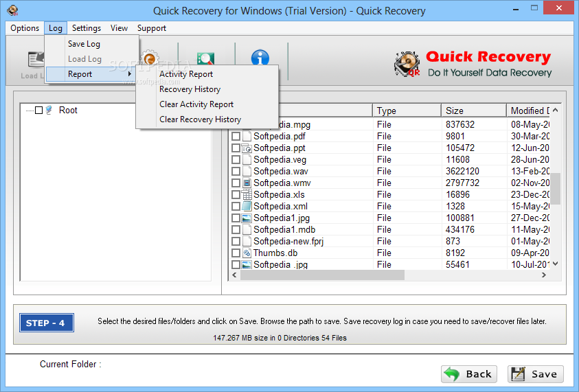Sort by the Modified Date column header
The width and height of the screenshot is (579, 392).
tap(528, 111)
